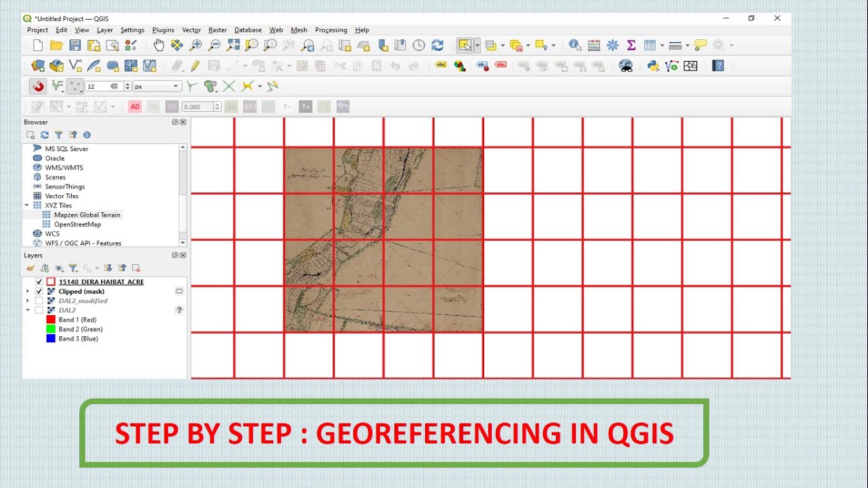This screenshot has width=868, height=488.
Task: Open the Python console icon
Action: [x=654, y=66]
